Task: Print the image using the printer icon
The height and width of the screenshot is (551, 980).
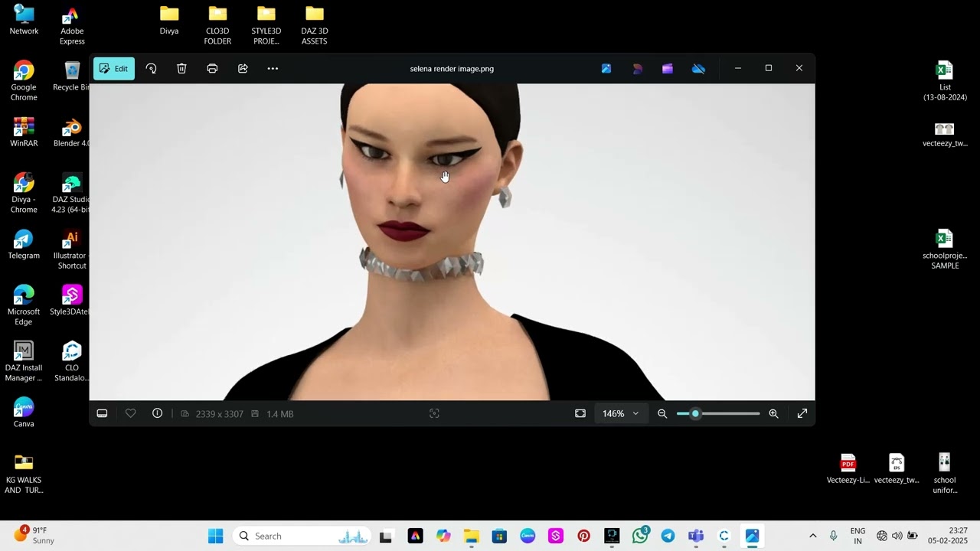Action: 212,69
